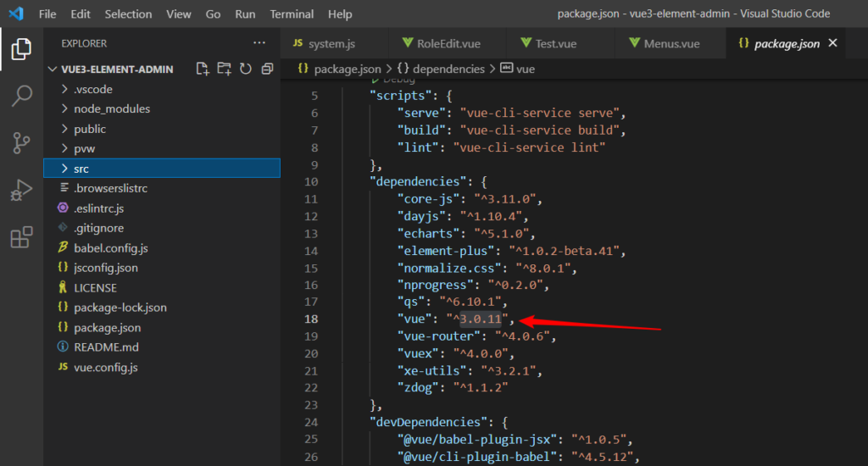
Task: Click the "@vue/cli-plugin-babel" key
Action: [x=477, y=457]
